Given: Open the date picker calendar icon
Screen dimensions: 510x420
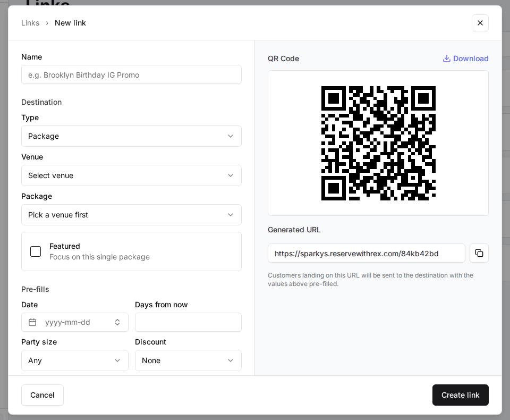Looking at the screenshot, I should pyautogui.click(x=32, y=322).
